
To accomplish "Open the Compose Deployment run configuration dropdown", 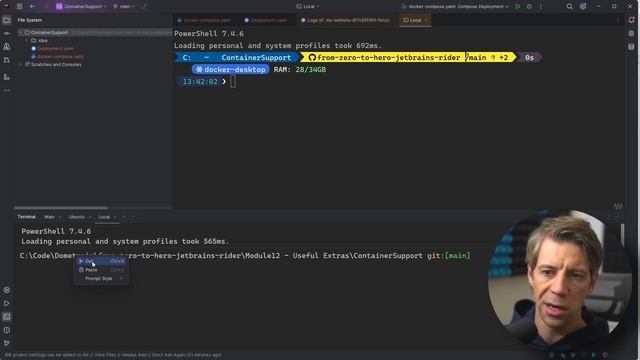I will [x=455, y=7].
